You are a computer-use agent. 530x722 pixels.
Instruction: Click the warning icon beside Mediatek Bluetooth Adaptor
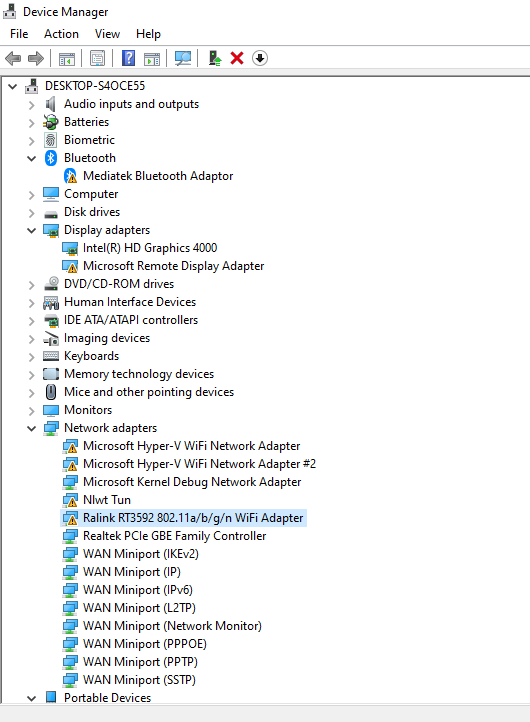(70, 176)
